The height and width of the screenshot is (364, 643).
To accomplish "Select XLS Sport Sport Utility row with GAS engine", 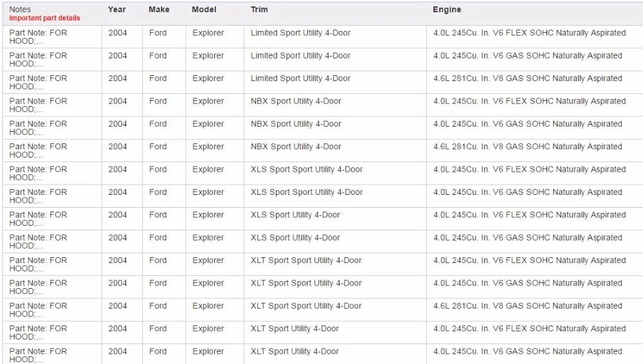I will coord(323,196).
